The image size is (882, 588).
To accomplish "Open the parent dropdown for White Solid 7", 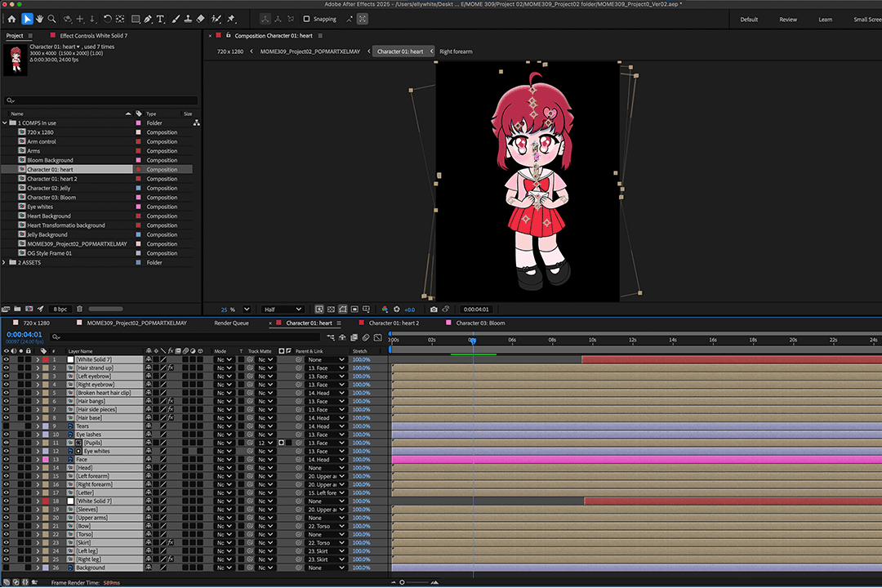I will pyautogui.click(x=326, y=359).
